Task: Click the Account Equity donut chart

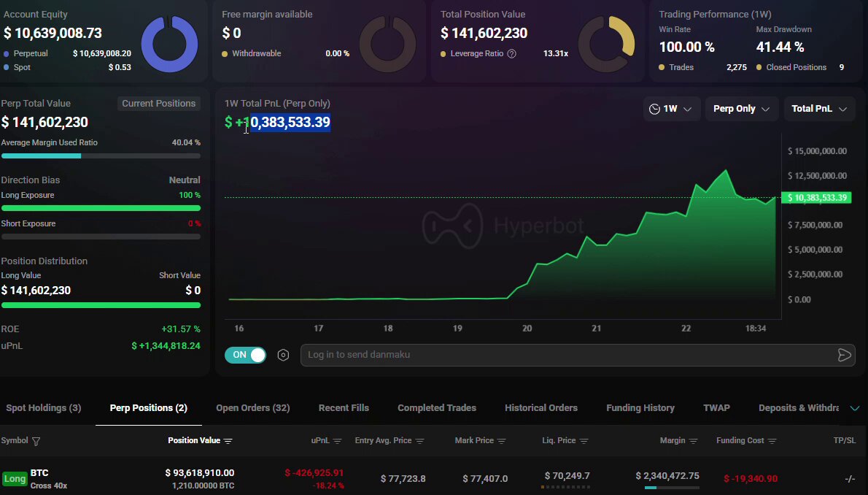Action: (x=169, y=44)
